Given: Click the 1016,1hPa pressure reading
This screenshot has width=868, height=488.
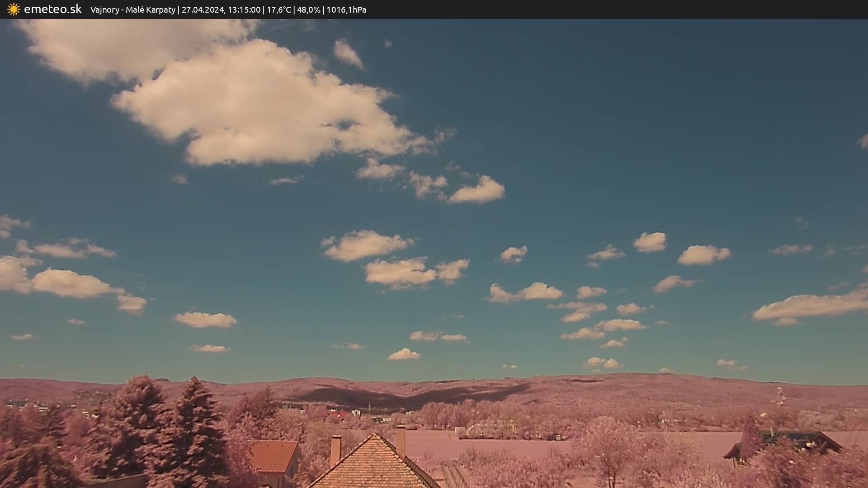Looking at the screenshot, I should point(346,10).
